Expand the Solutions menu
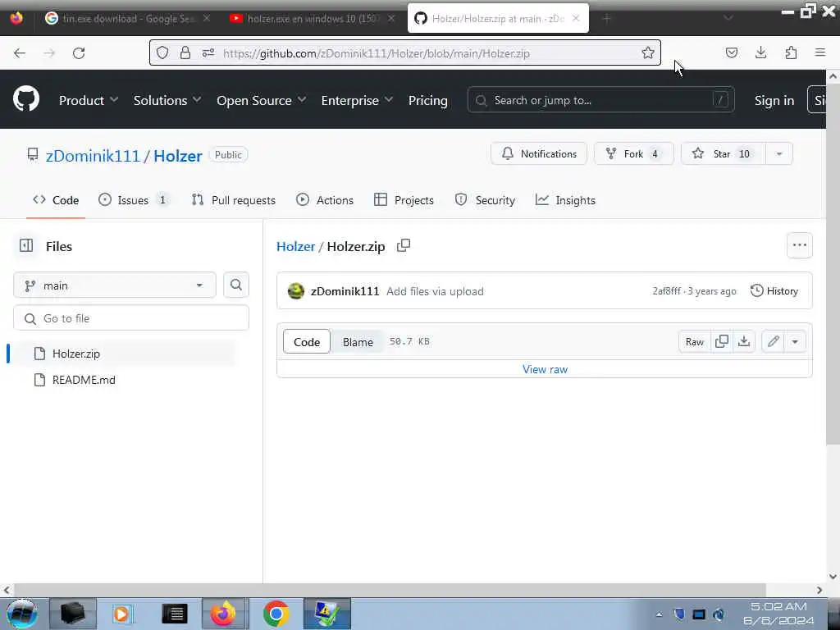 point(167,100)
